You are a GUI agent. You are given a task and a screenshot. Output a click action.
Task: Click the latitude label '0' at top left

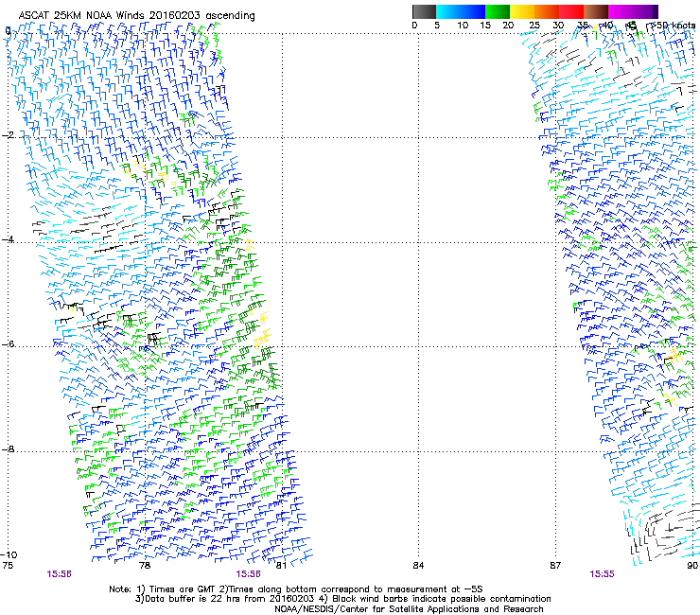click(8, 31)
